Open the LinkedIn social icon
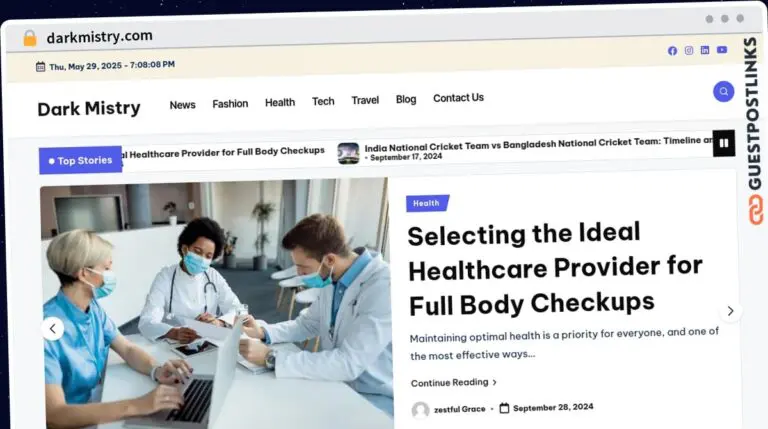Viewport: 768px width, 429px height. point(705,50)
